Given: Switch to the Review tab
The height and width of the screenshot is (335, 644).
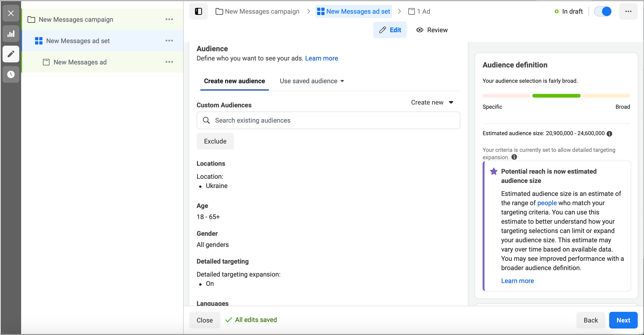Looking at the screenshot, I should click(x=432, y=30).
